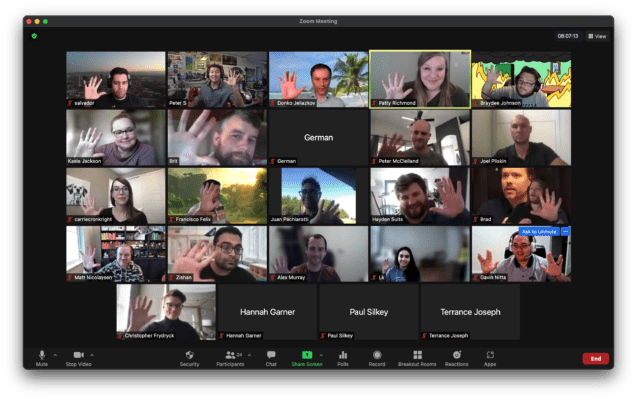Image resolution: width=637 pixels, height=400 pixels.
Task: Open the Polls icon
Action: [343, 356]
